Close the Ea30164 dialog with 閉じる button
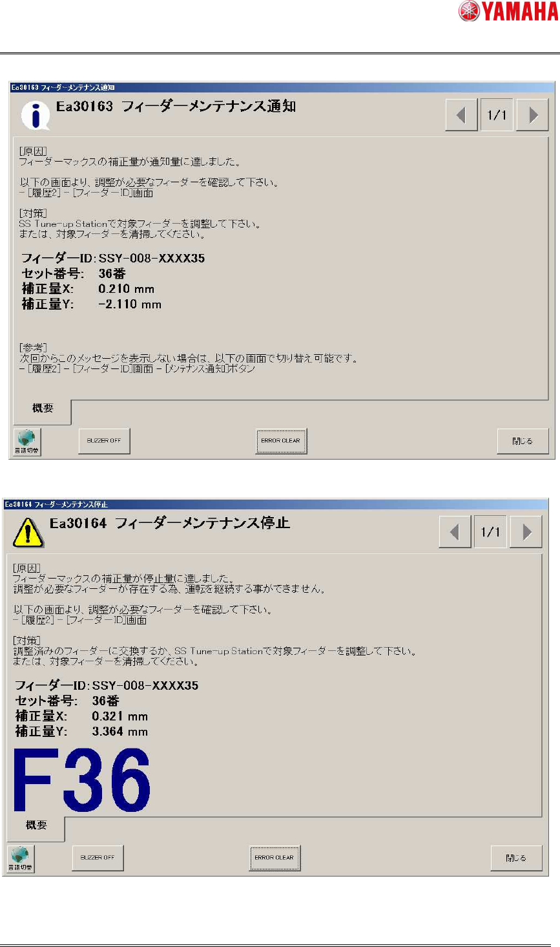The image size is (560, 947). coord(516,858)
